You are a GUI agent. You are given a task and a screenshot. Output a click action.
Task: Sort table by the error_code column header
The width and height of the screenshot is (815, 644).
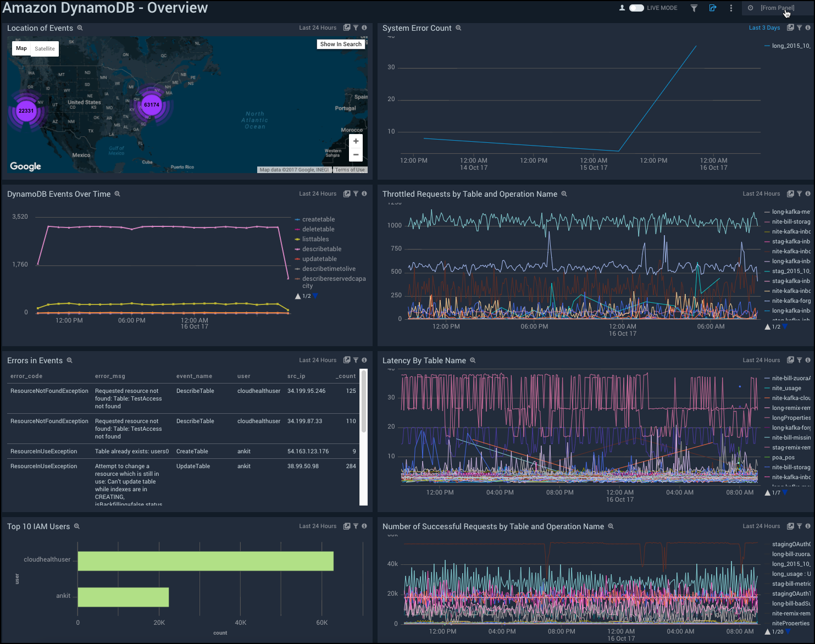pyautogui.click(x=26, y=376)
